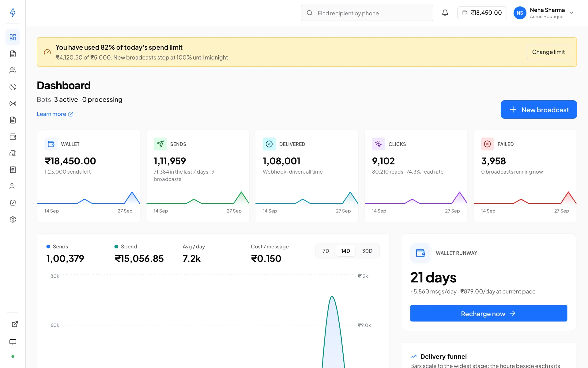The height and width of the screenshot is (368, 588).
Task: Click the CLICKS card purple sparkline
Action: 416,197
